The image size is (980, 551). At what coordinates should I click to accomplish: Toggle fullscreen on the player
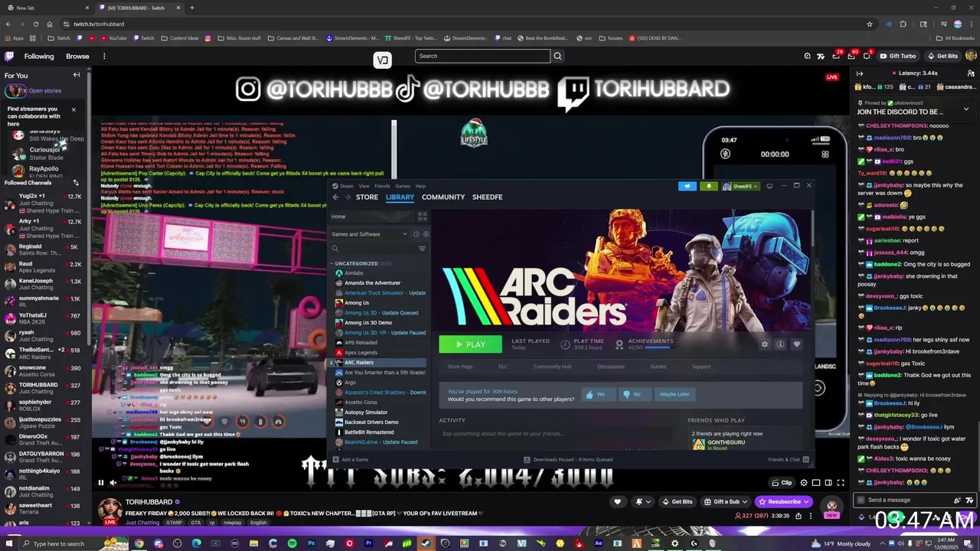click(841, 483)
